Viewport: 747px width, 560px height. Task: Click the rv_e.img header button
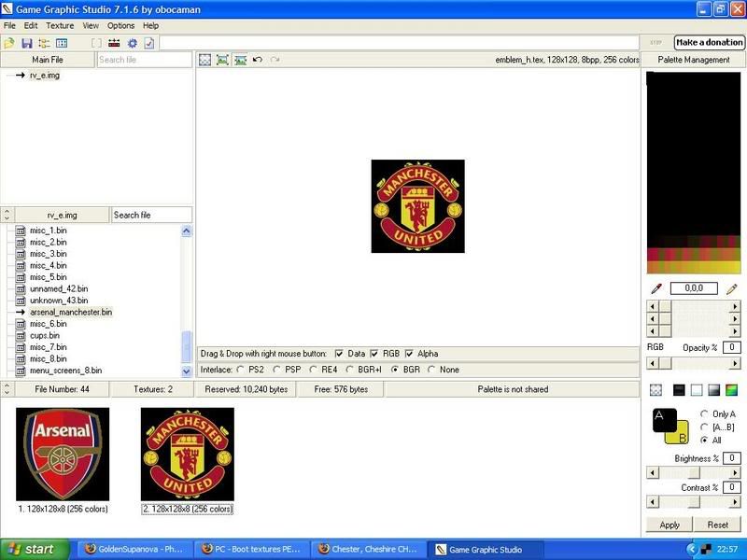62,216
